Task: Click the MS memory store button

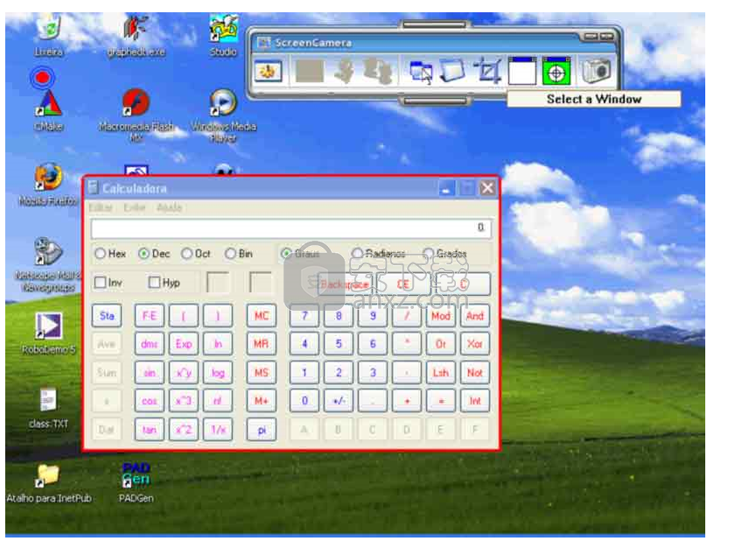Action: (x=262, y=372)
